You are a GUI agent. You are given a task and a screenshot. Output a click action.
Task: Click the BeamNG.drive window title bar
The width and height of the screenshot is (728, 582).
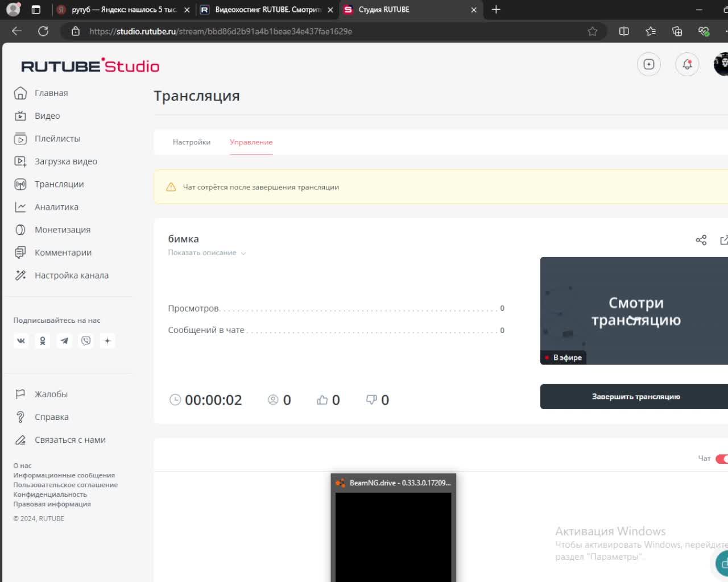point(394,483)
